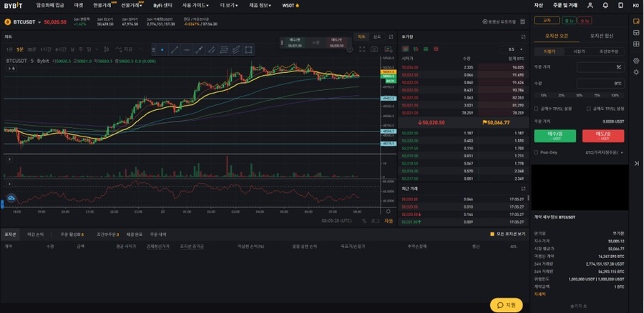This screenshot has width=644, height=313.
Task: Open the 마켓 menu item
Action: [79, 5]
